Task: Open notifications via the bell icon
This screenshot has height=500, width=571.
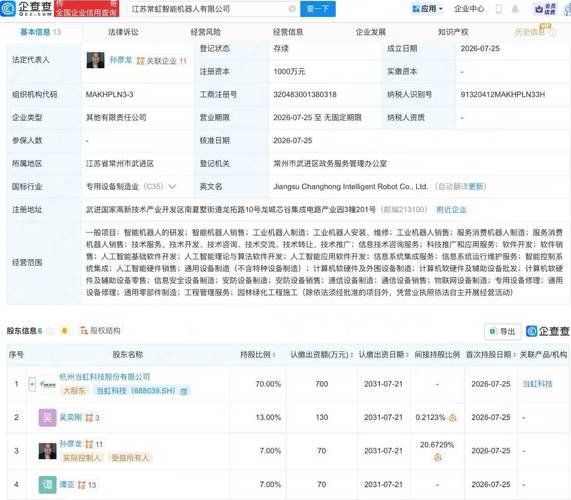Action: [515, 9]
